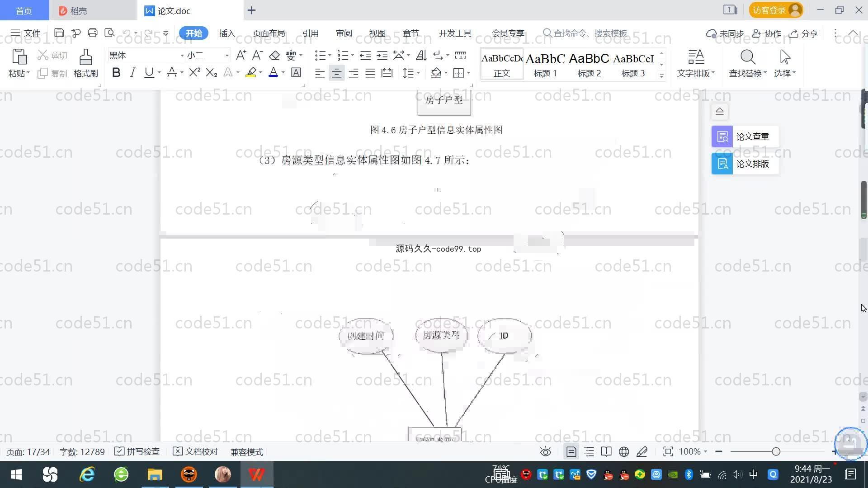
Task: Expand bullet list options arrow
Action: (330, 56)
